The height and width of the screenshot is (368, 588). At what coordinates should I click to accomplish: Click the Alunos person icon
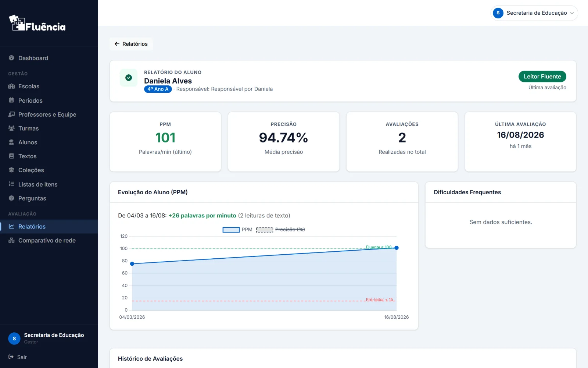click(x=11, y=142)
